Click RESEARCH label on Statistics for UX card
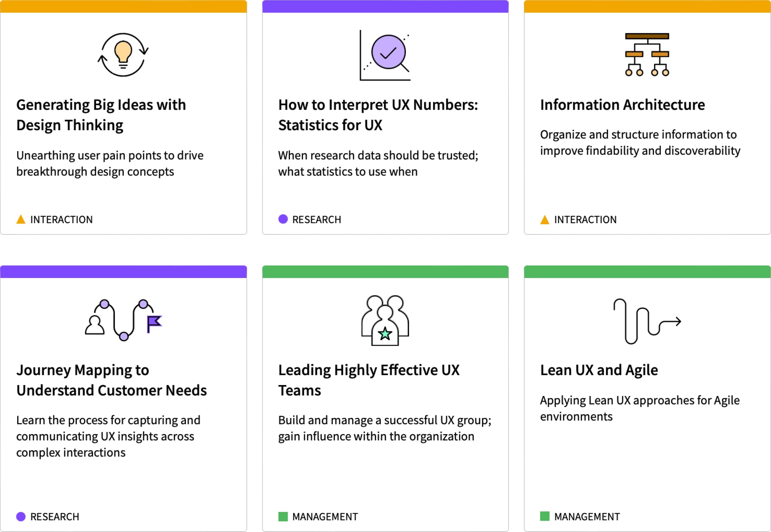Screen dimensions: 771x532 pyautogui.click(x=316, y=220)
